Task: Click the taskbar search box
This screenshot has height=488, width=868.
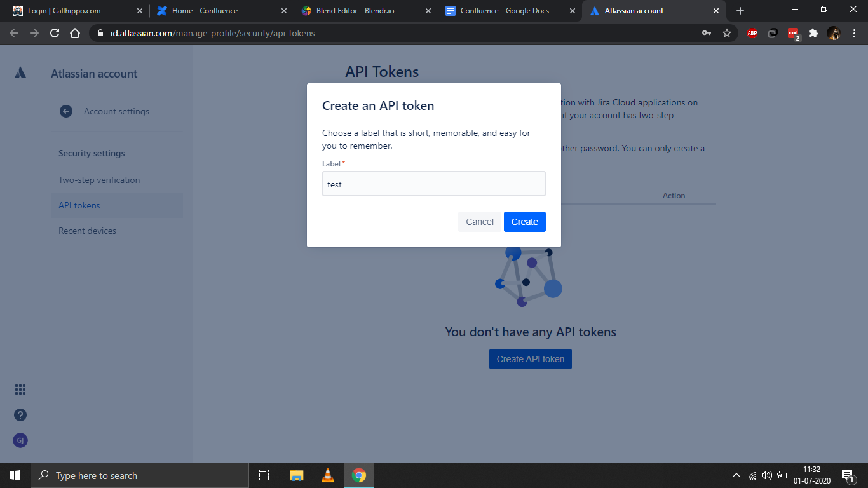Action: click(x=140, y=475)
